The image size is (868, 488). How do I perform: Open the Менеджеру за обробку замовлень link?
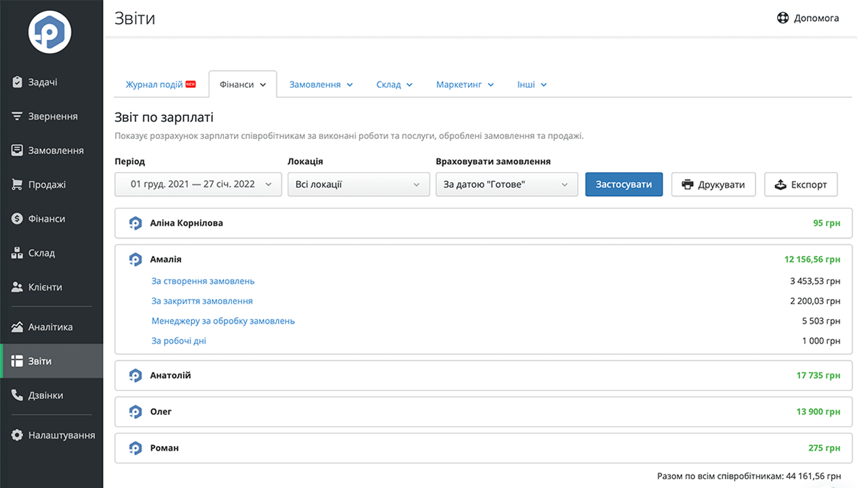click(223, 321)
